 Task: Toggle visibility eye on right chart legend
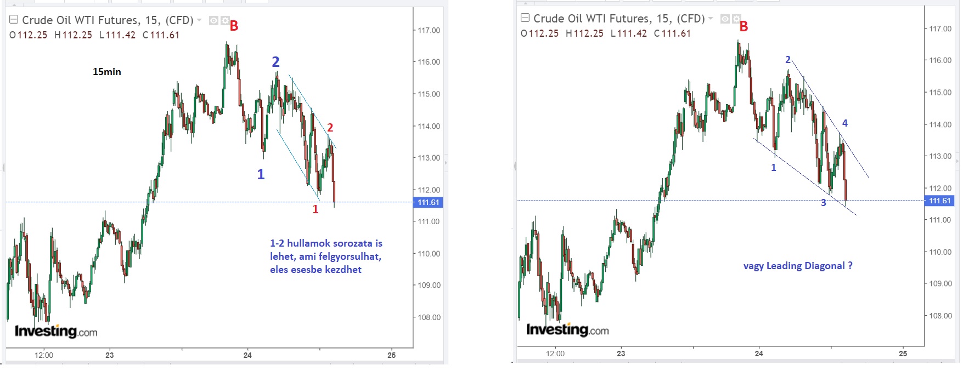[725, 19]
